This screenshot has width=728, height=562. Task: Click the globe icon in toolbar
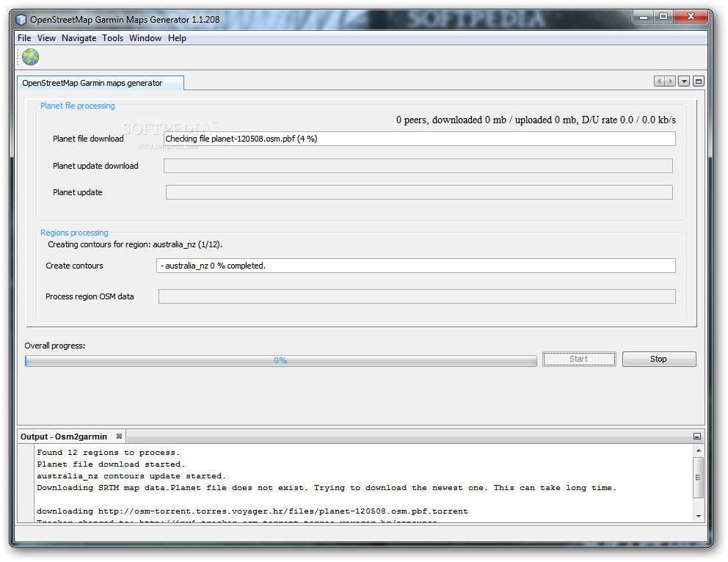[31, 57]
